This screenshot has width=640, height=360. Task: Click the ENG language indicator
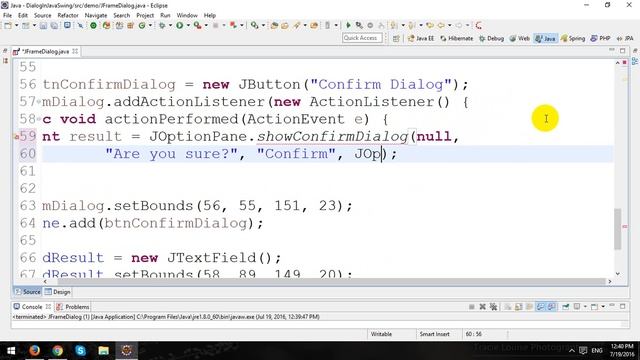(x=597, y=350)
